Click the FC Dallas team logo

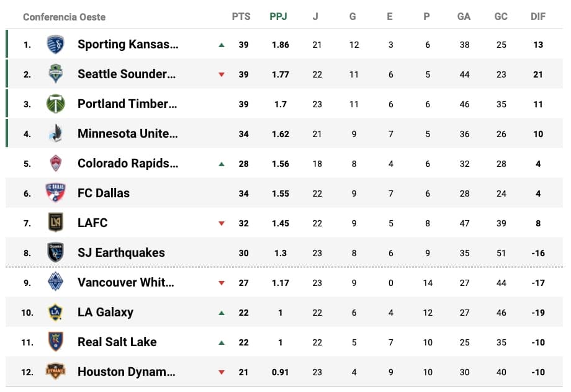tap(56, 193)
